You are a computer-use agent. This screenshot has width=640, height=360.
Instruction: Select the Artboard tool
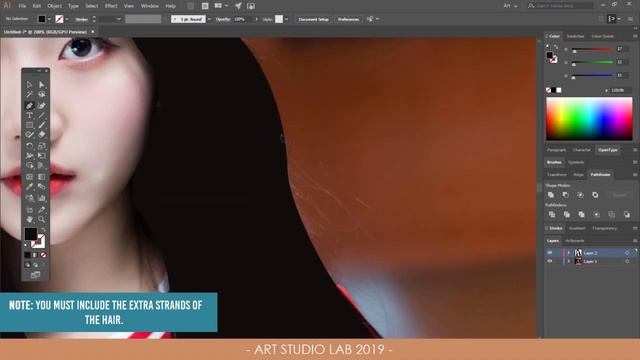click(x=29, y=209)
